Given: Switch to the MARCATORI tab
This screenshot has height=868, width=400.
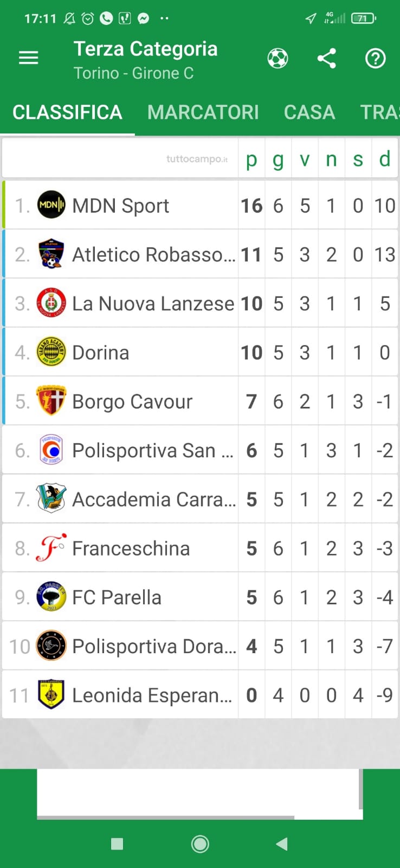Looking at the screenshot, I should click(x=203, y=112).
